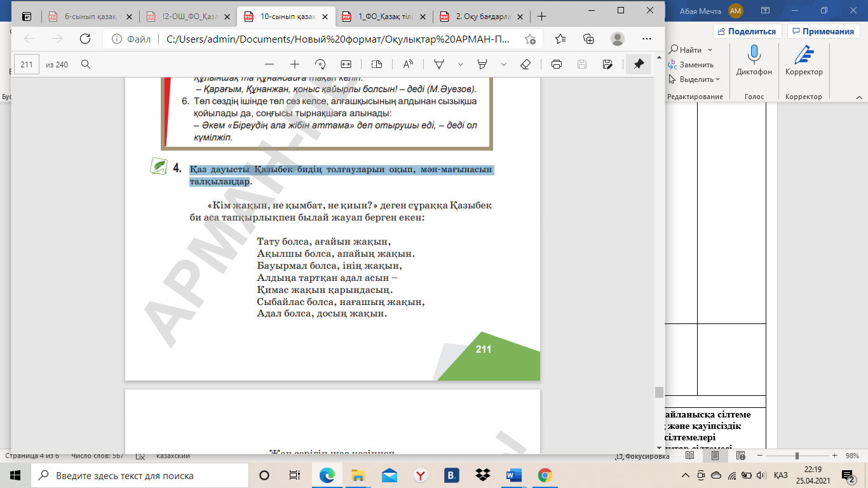Viewport: 868px width, 488px height.
Task: Enable Фокусировка focus mode in Word
Action: tap(642, 456)
